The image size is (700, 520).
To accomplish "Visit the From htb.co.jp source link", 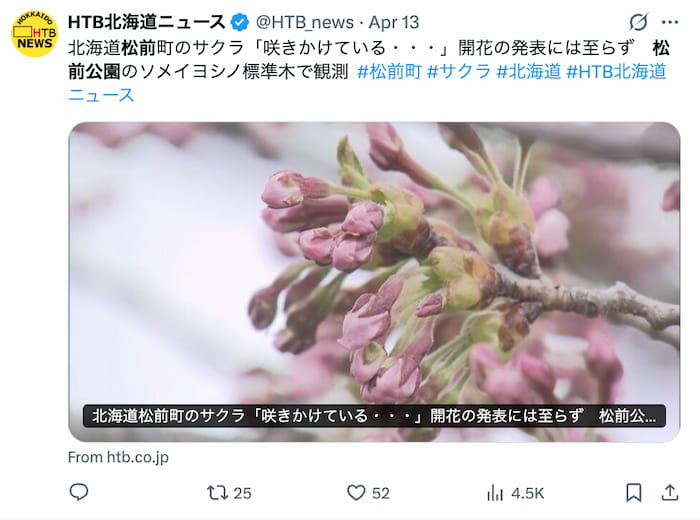I will pos(118,457).
